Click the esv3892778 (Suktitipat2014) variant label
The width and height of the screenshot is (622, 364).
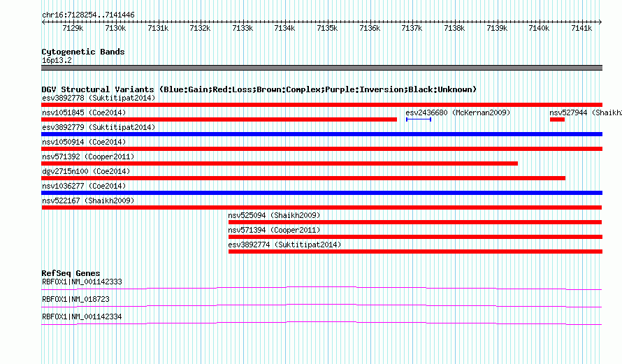point(99,98)
